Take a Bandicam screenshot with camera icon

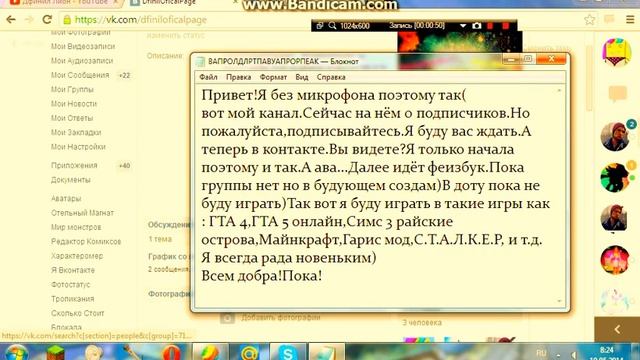click(476, 26)
